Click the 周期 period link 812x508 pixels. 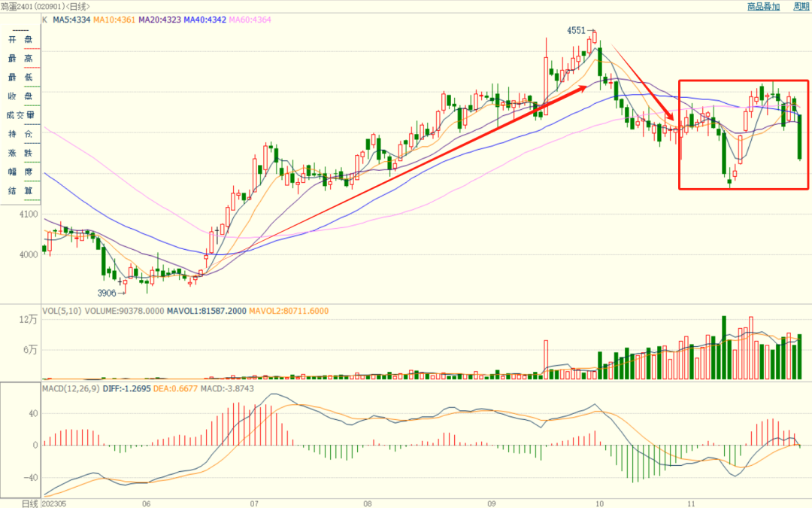pos(801,6)
